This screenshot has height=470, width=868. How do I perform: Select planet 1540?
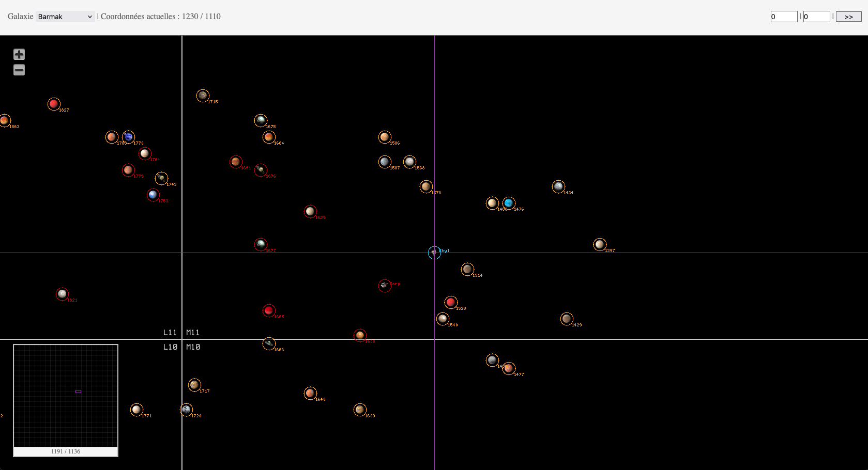[x=443, y=319]
